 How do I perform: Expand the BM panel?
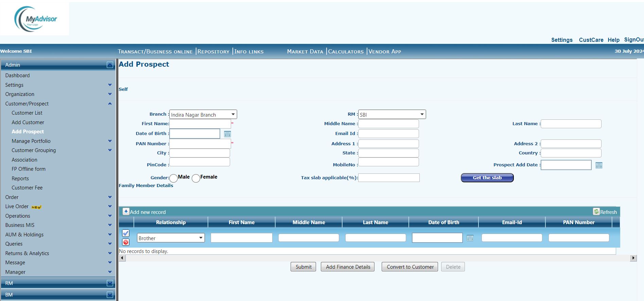coord(110,295)
